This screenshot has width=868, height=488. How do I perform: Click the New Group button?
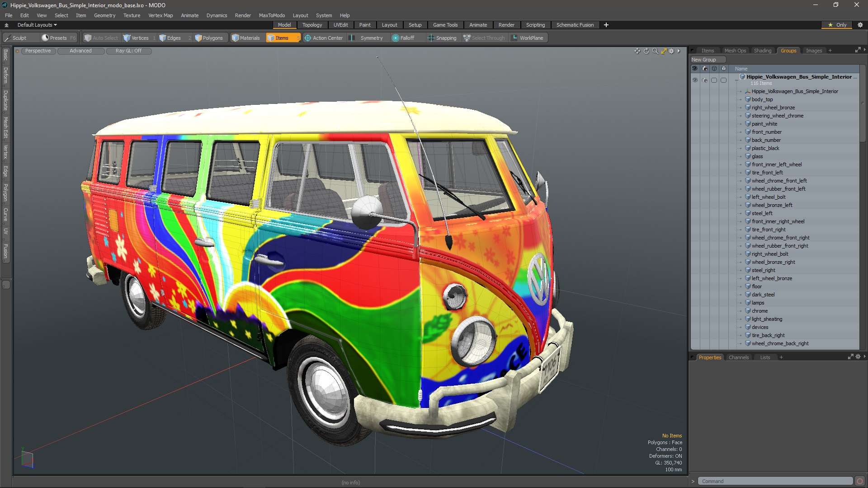(708, 60)
